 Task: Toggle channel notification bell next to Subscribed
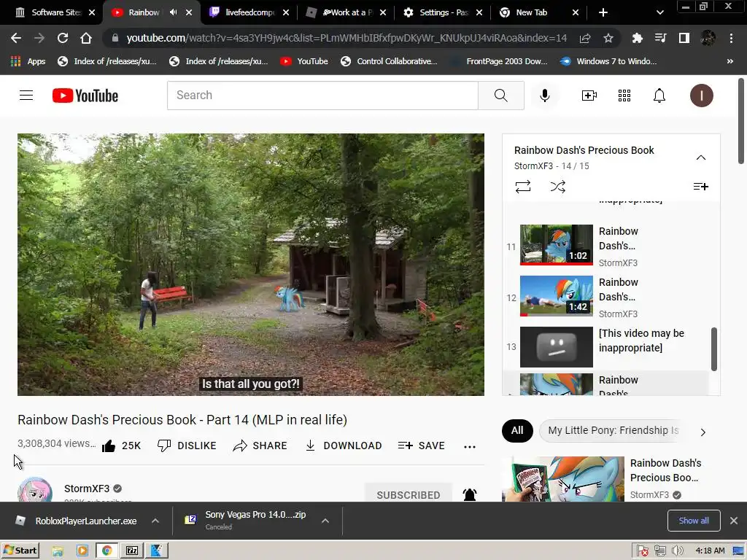tap(470, 495)
